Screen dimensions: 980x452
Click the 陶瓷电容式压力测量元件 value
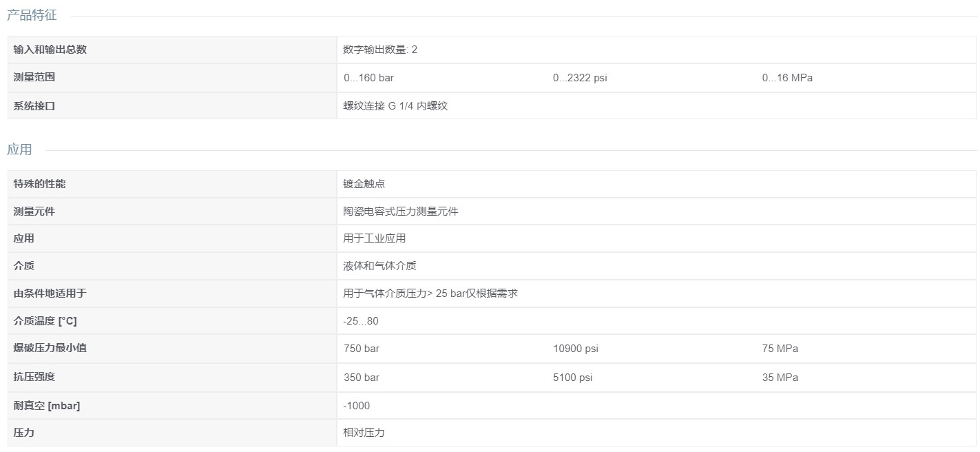click(401, 212)
